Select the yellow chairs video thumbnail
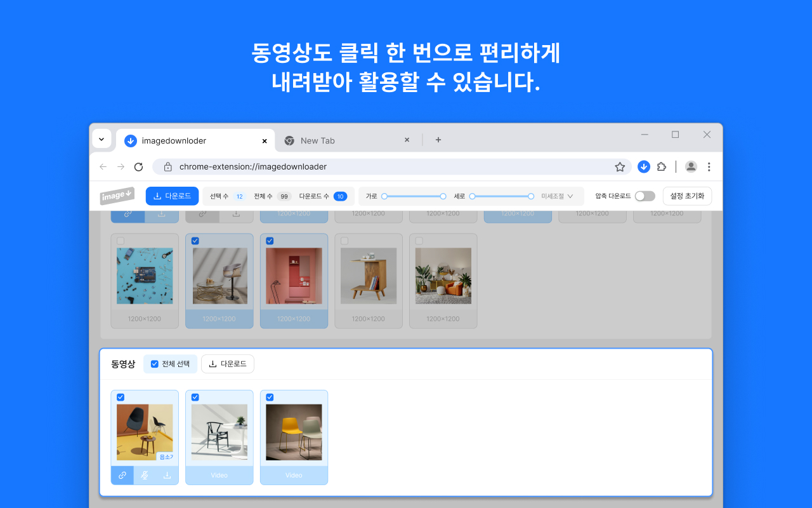Image resolution: width=812 pixels, height=508 pixels. click(294, 431)
